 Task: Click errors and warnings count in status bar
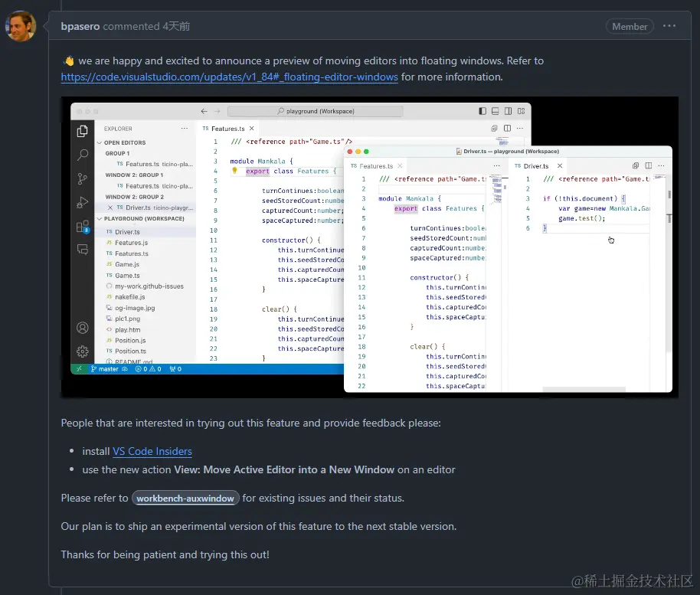tap(149, 368)
